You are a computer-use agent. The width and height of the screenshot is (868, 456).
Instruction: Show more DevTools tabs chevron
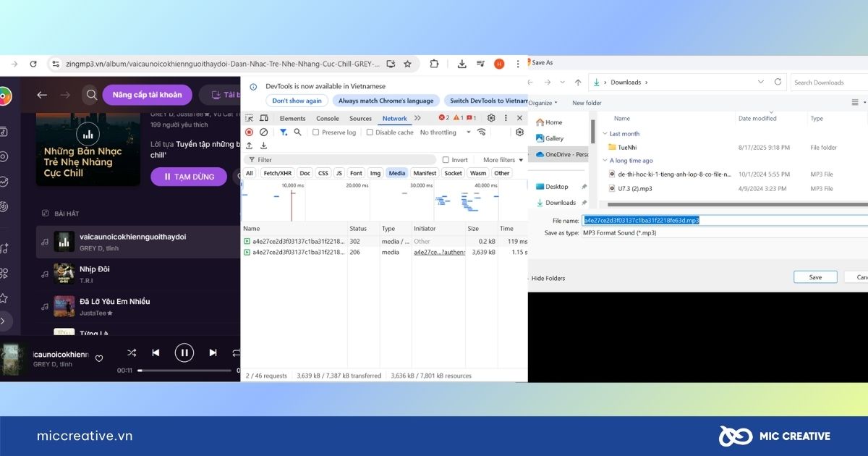pyautogui.click(x=417, y=118)
